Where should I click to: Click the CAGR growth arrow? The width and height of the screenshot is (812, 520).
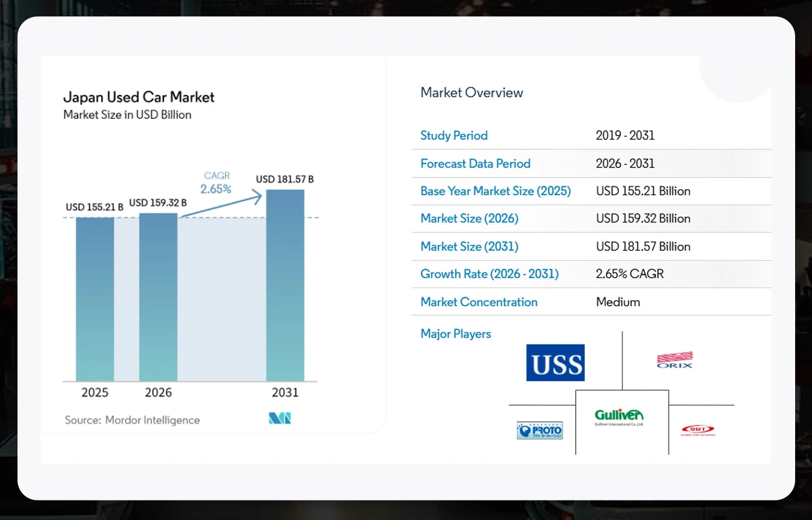point(220,206)
